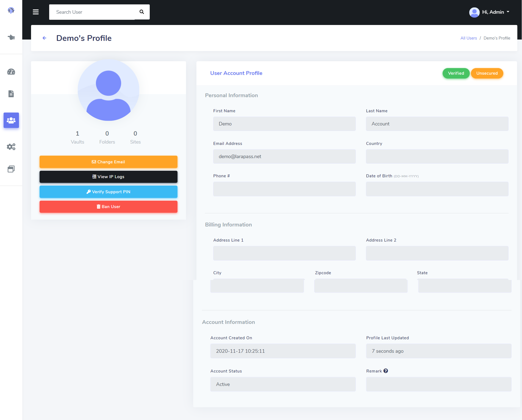
Task: Click the Personal Information section title
Action: 232,95
